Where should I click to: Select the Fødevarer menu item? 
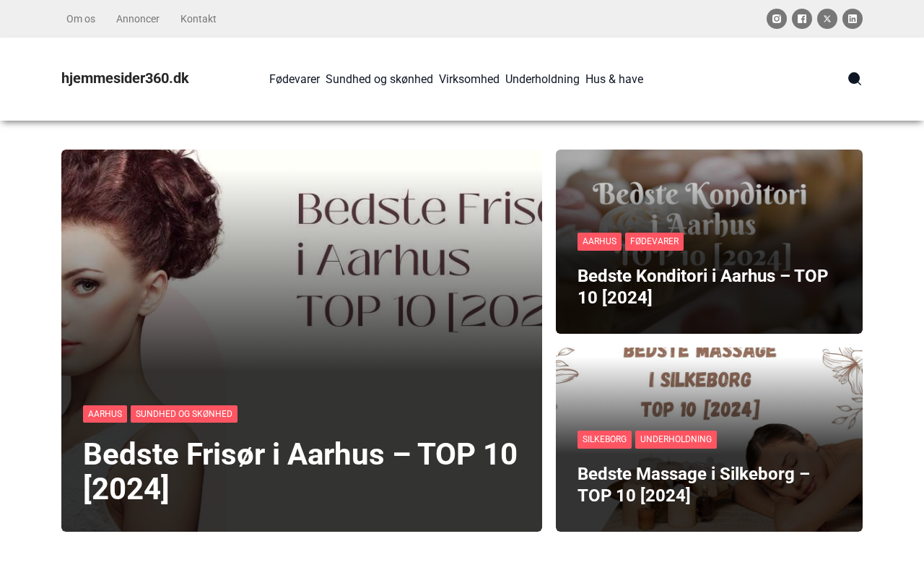pyautogui.click(x=295, y=79)
